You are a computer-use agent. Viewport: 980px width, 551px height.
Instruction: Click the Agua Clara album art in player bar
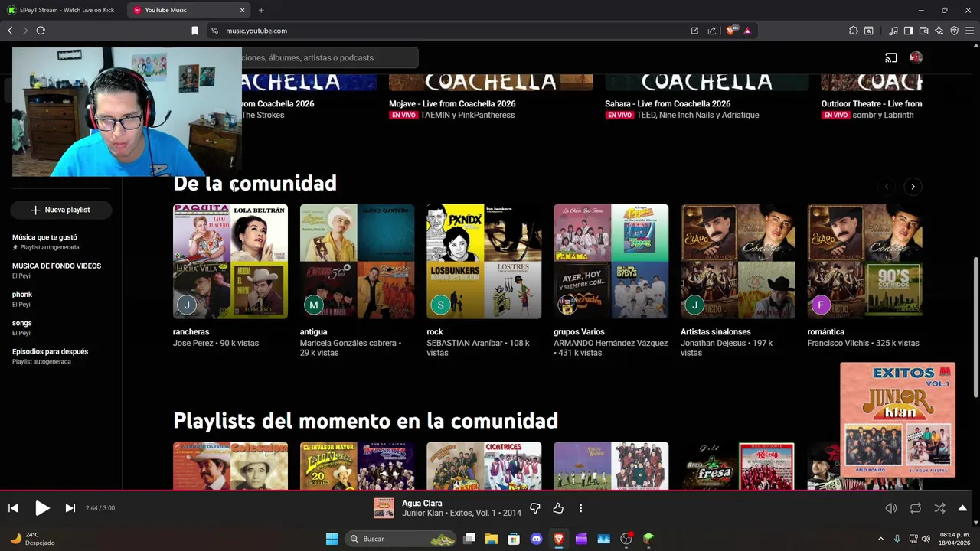coord(384,508)
